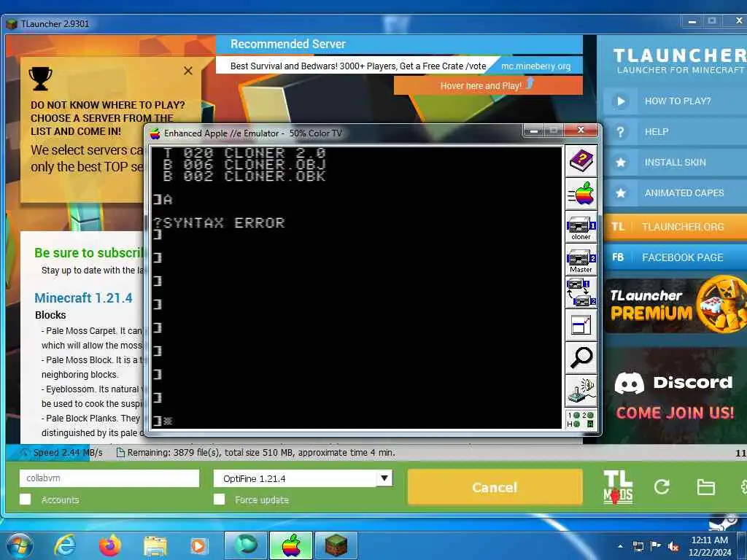Click the Apple logo in emulator title bar
The width and height of the screenshot is (747, 560).
pyautogui.click(x=155, y=134)
